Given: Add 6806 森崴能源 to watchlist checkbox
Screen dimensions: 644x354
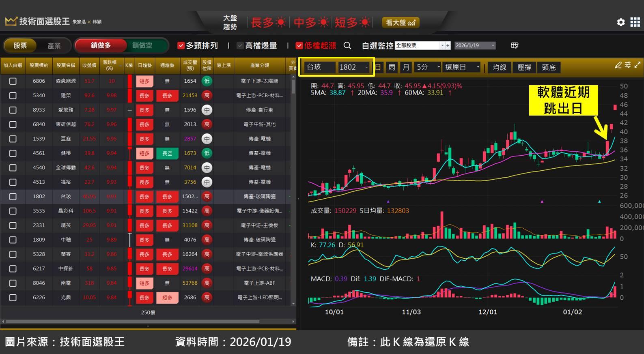Looking at the screenshot, I should pos(13,81).
